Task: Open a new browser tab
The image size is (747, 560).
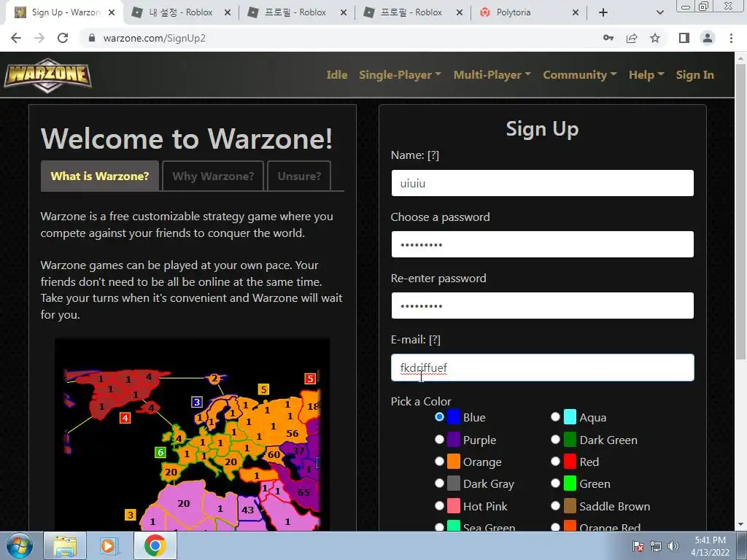Action: click(603, 12)
